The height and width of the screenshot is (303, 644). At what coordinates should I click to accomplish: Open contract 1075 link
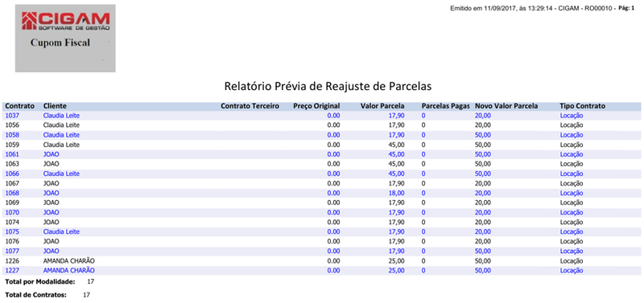point(12,231)
